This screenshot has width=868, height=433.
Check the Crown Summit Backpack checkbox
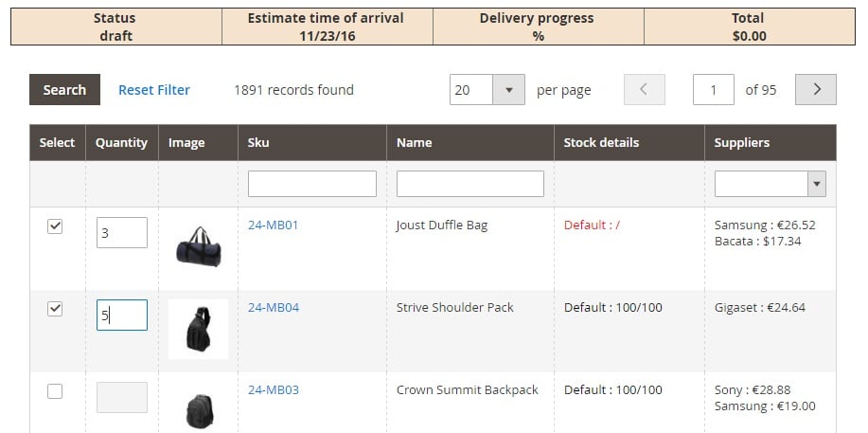[55, 391]
